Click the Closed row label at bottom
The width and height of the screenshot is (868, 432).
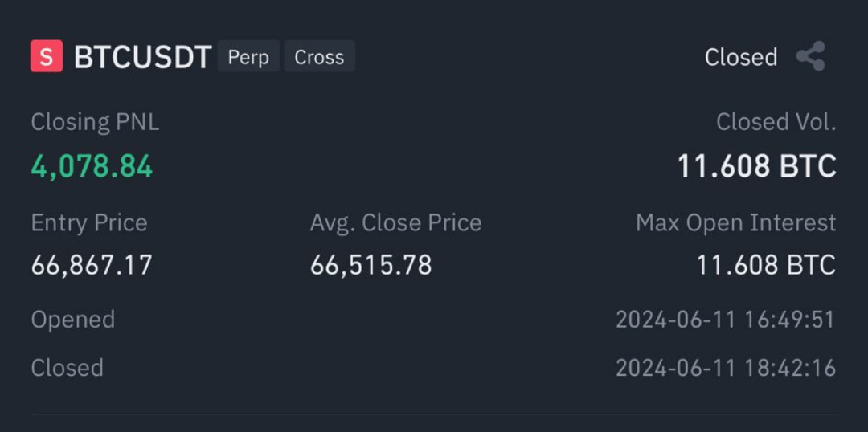(67, 368)
